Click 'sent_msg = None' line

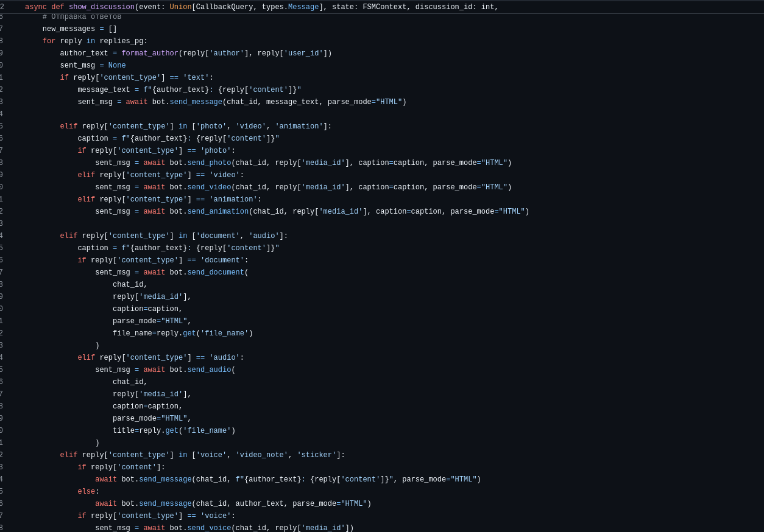coord(93,66)
